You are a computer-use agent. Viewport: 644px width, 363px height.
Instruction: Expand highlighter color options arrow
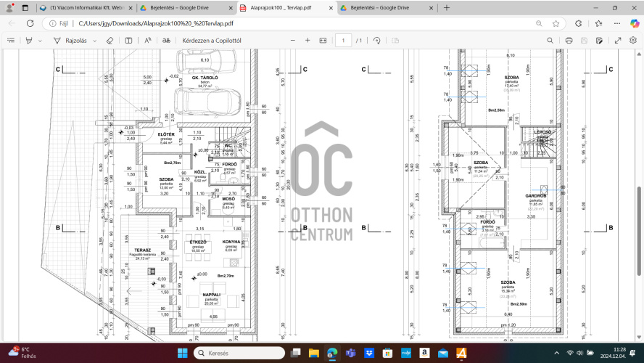coord(40,41)
